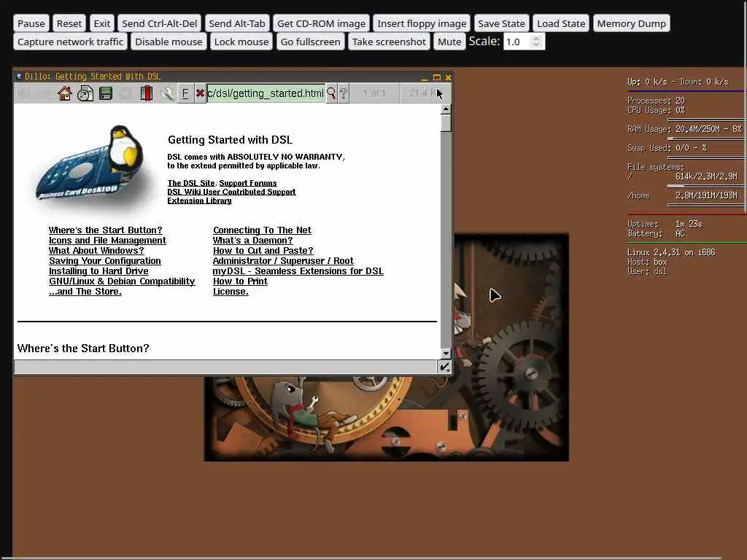
Task: Open web search magnifier icon
Action: coord(330,93)
